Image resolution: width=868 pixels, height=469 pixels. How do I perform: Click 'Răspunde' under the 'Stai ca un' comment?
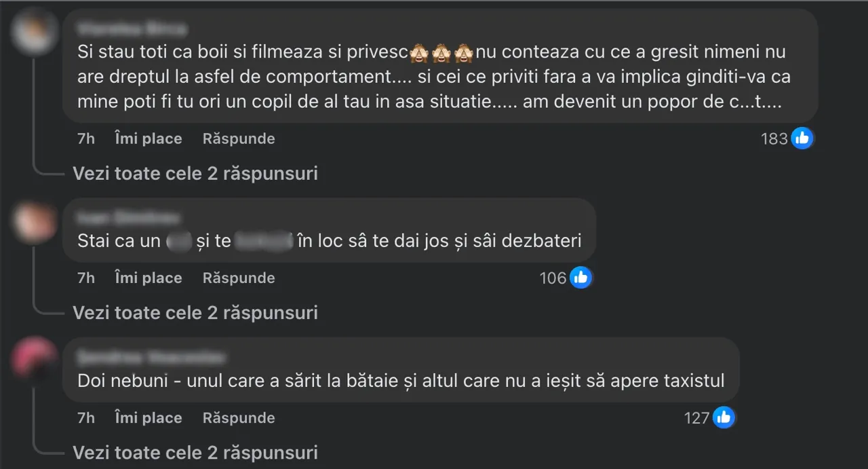(x=239, y=278)
